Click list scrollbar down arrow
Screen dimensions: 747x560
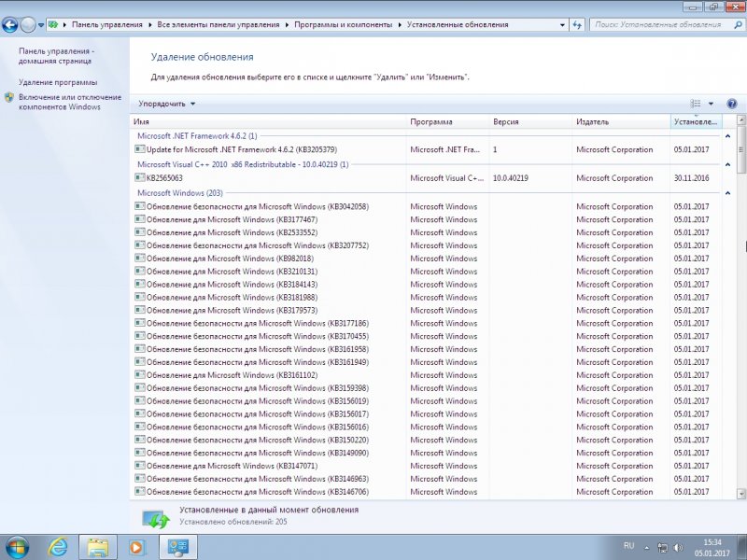pyautogui.click(x=740, y=494)
